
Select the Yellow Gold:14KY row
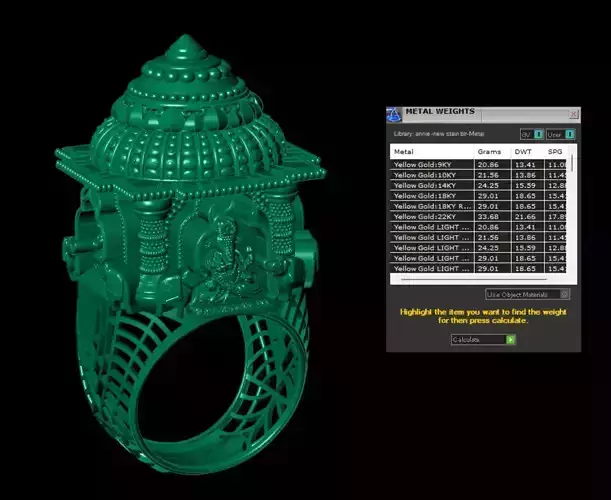click(479, 186)
